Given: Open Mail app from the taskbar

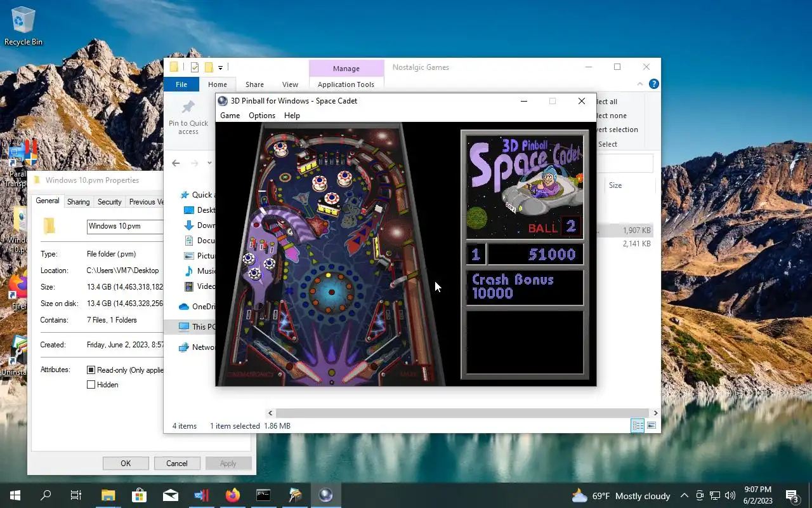Looking at the screenshot, I should pos(170,495).
